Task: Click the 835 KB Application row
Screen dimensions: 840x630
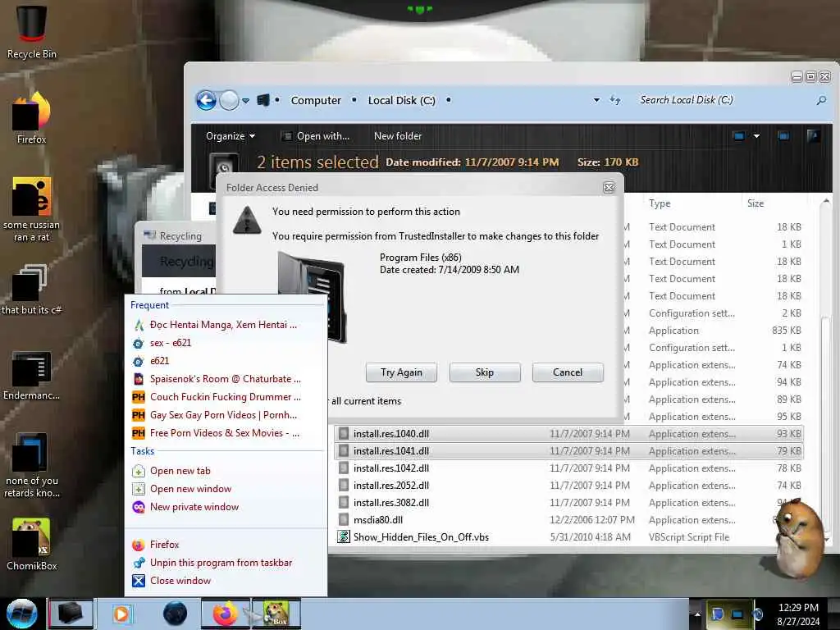Action: tap(714, 331)
